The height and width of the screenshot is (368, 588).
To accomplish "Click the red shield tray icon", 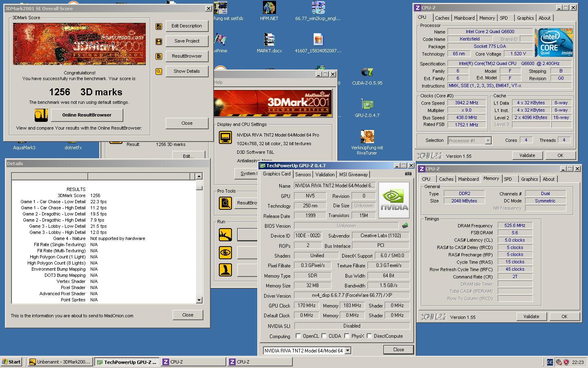I will (x=566, y=362).
